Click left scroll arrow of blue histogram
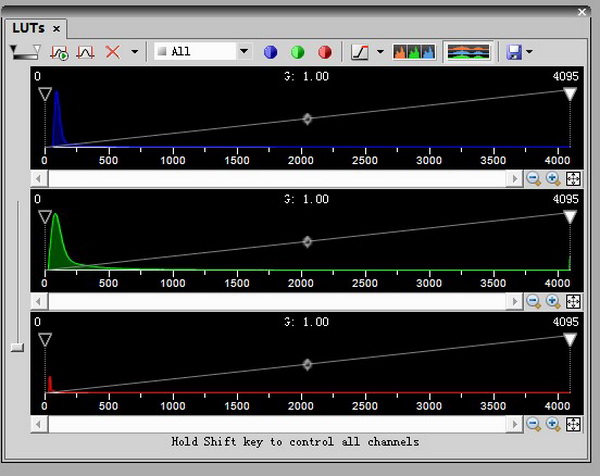 click(x=39, y=179)
